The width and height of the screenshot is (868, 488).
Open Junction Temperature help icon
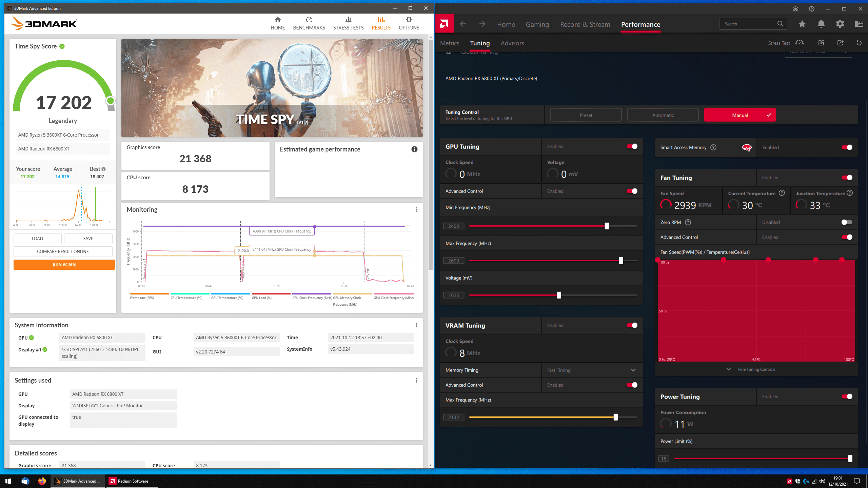[850, 193]
